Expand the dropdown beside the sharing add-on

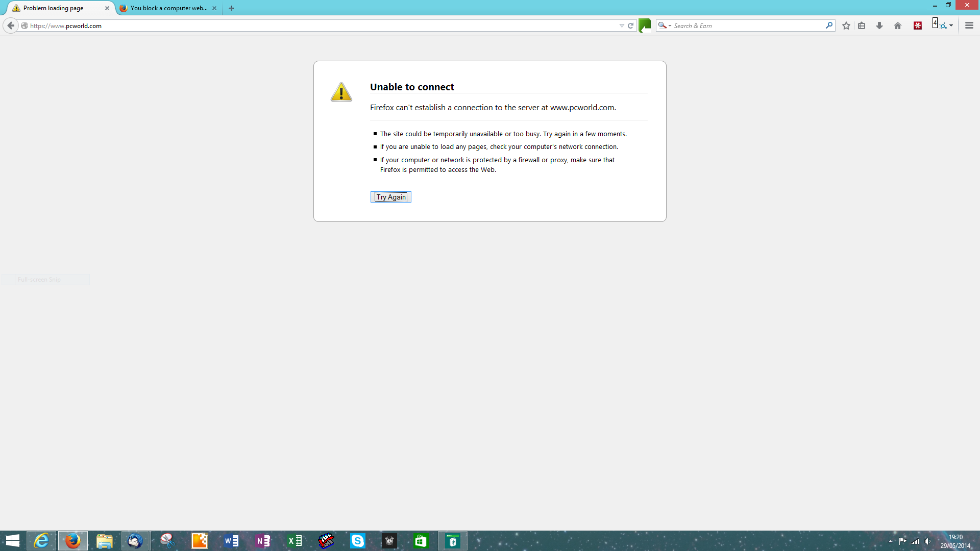coord(951,26)
